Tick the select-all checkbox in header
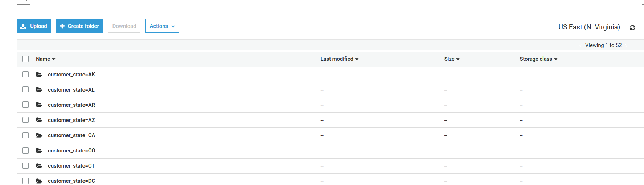Image resolution: width=644 pixels, height=185 pixels. 25,59
